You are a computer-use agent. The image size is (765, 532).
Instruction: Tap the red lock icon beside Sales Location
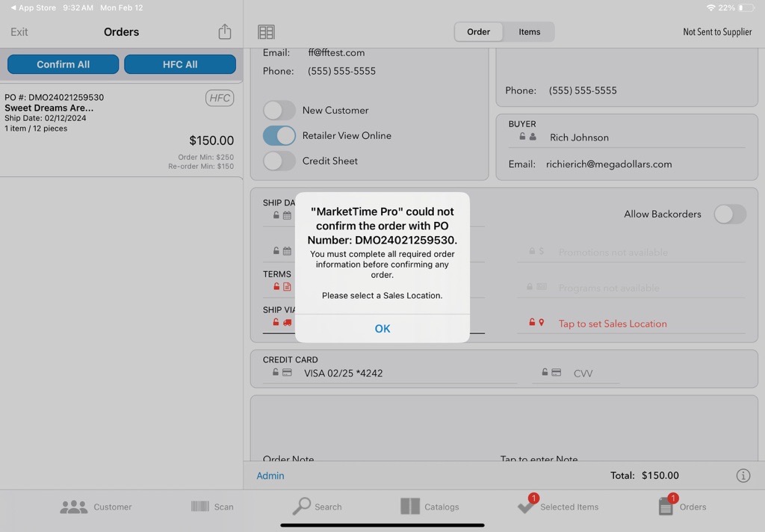532,322
